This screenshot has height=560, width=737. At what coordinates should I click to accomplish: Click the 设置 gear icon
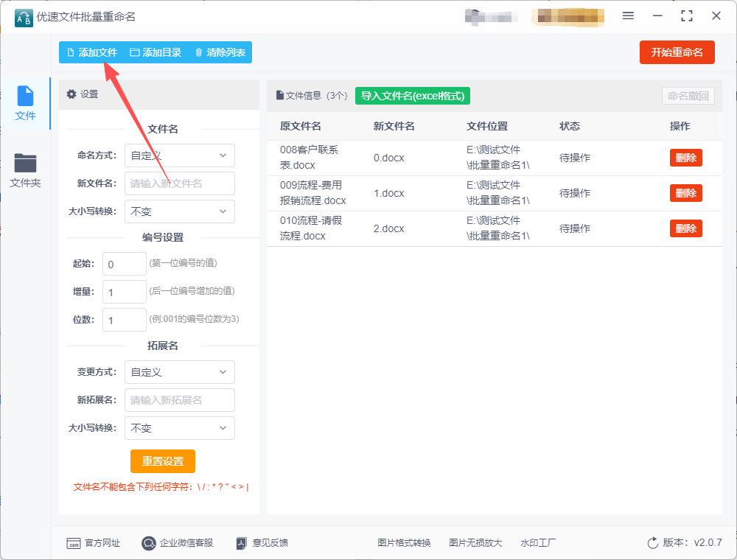[x=71, y=94]
